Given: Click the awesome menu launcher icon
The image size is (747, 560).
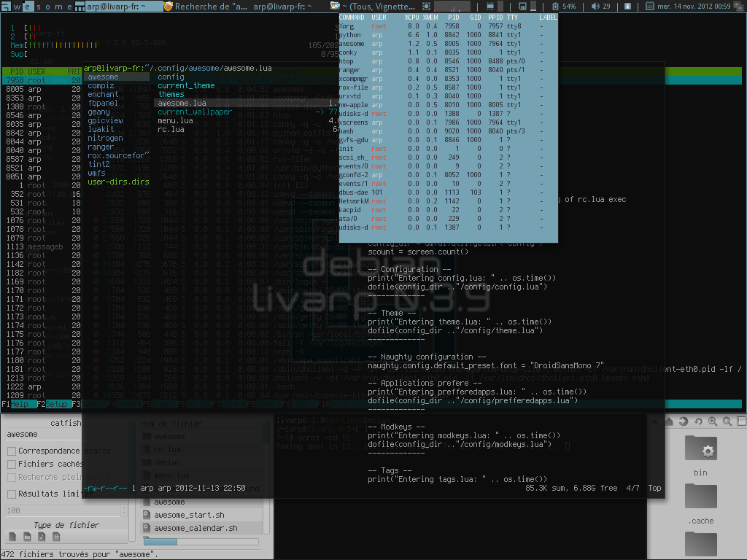Looking at the screenshot, I should (x=6, y=6).
